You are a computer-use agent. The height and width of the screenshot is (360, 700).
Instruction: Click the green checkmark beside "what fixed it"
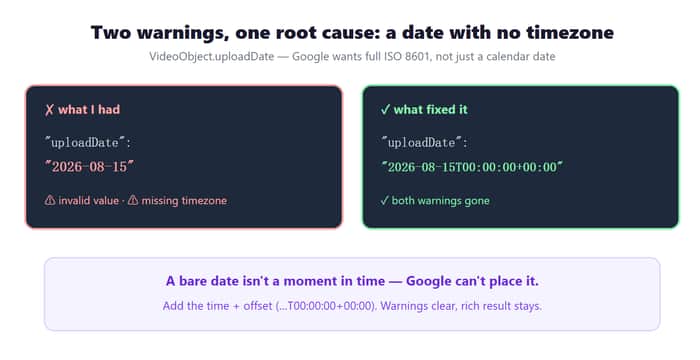point(385,110)
